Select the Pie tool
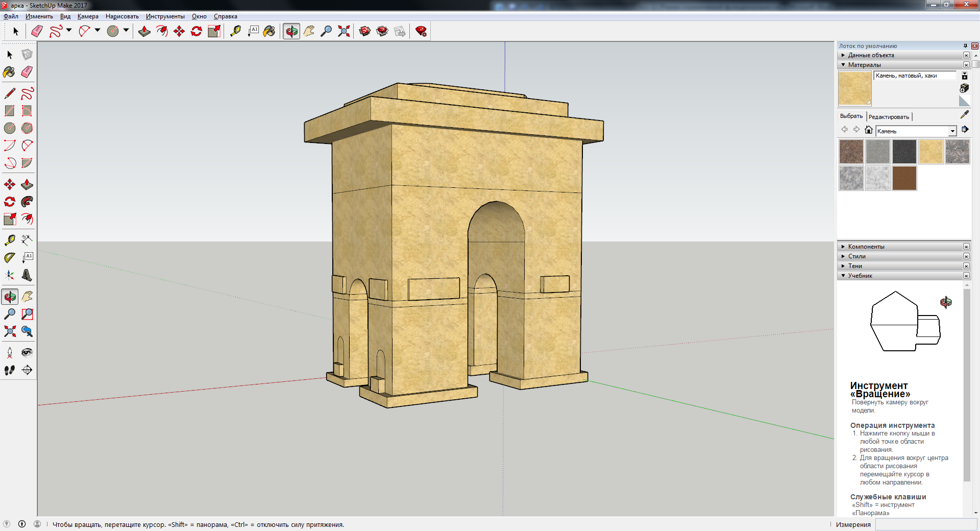The height and width of the screenshot is (531, 980). tap(27, 163)
